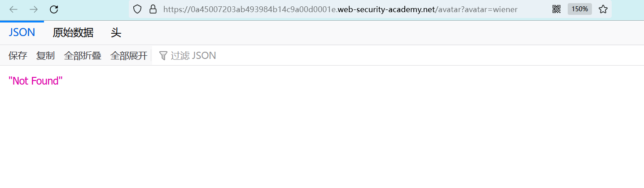
Task: Switch to the JSON tab
Action: [22, 33]
